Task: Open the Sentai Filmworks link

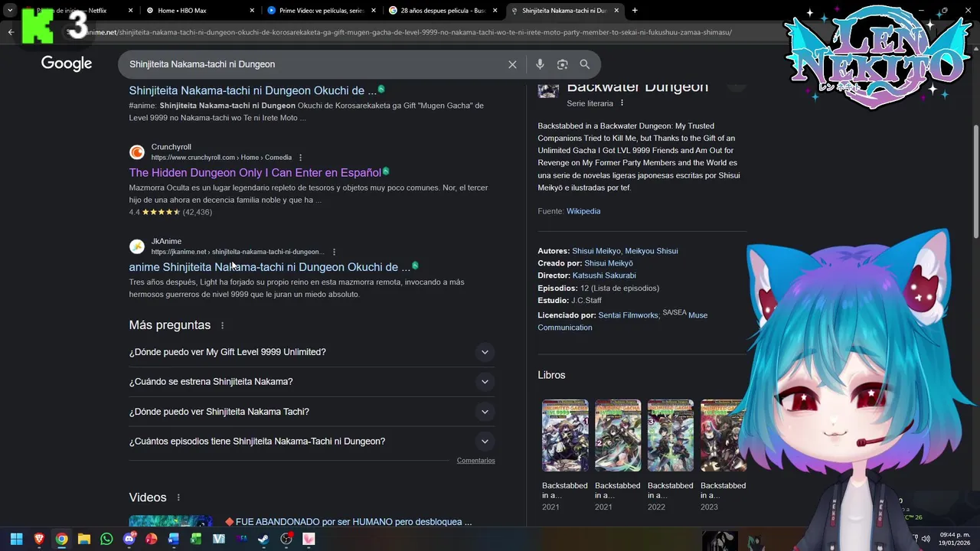Action: point(628,315)
